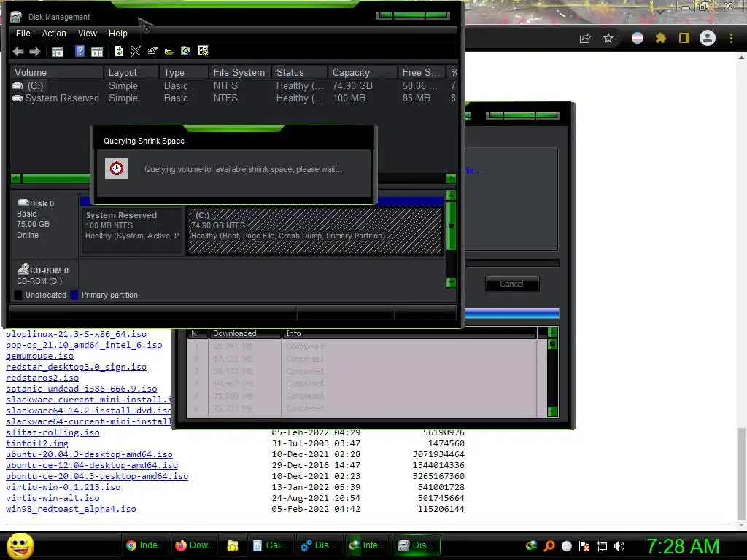747x560 pixels.
Task: Open the browser profile avatar
Action: point(708,38)
